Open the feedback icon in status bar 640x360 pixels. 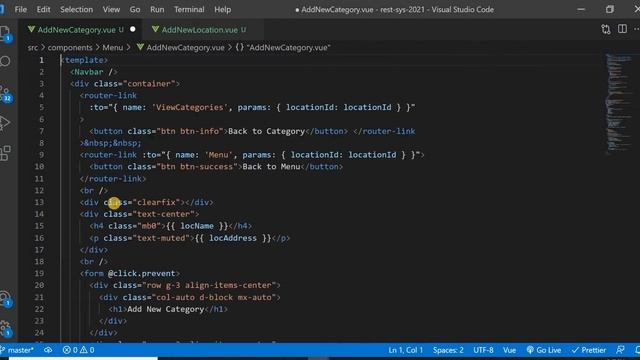[620, 350]
